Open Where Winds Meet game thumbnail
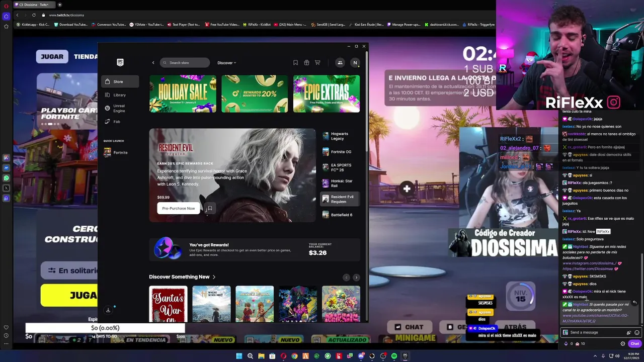Image resolution: width=644 pixels, height=362 pixels. tap(211, 304)
